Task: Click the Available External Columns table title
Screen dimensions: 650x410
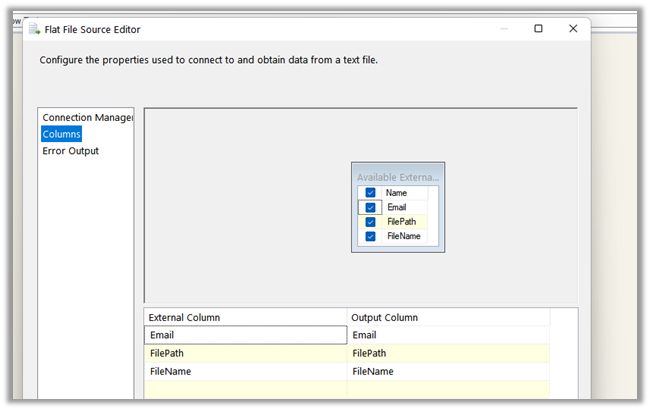Action: [397, 177]
